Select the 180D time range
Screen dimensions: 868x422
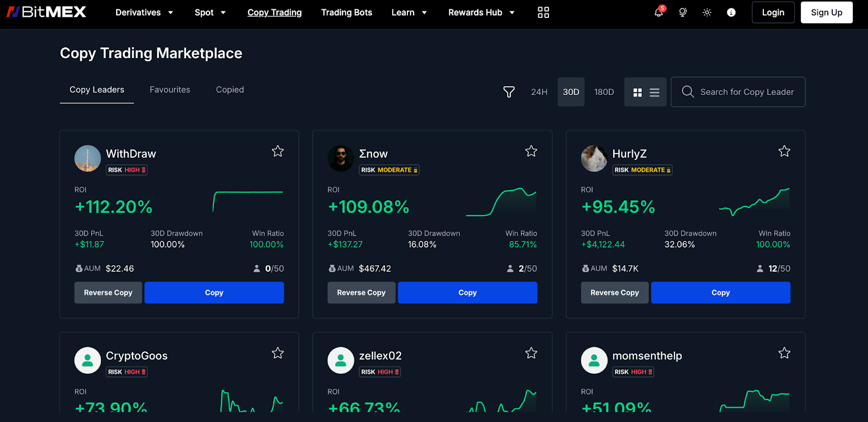tap(604, 92)
